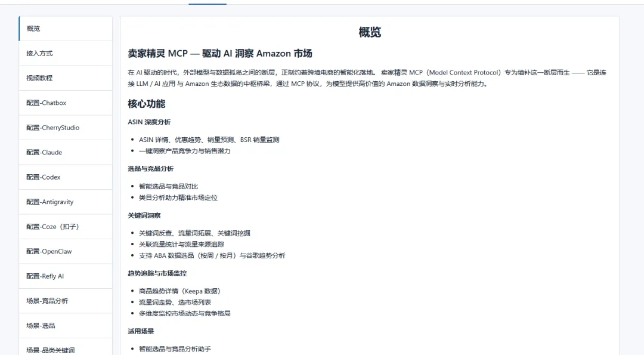Click the bullet 智能选品与竞品分析助手
Viewport: 644px width, 355px height.
175,349
